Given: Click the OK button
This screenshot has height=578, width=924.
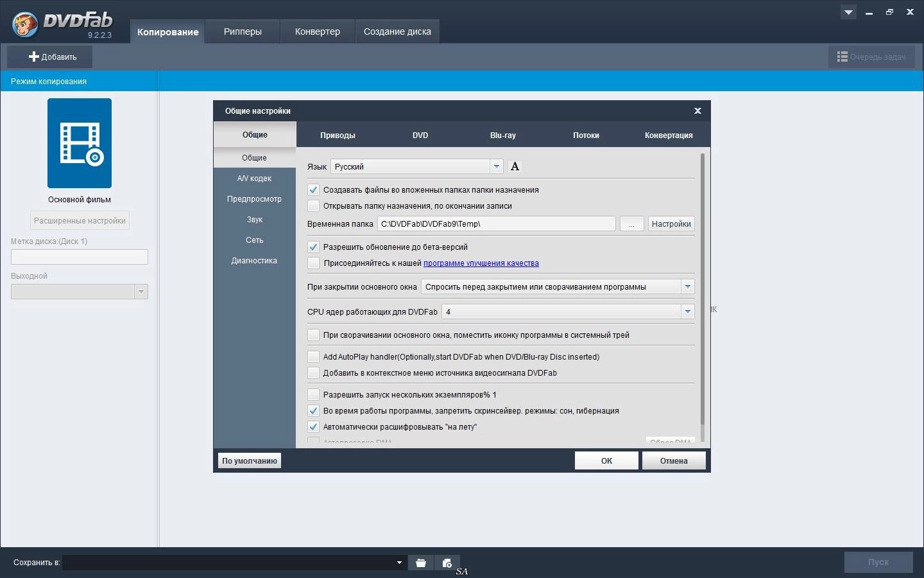Looking at the screenshot, I should pos(606,460).
